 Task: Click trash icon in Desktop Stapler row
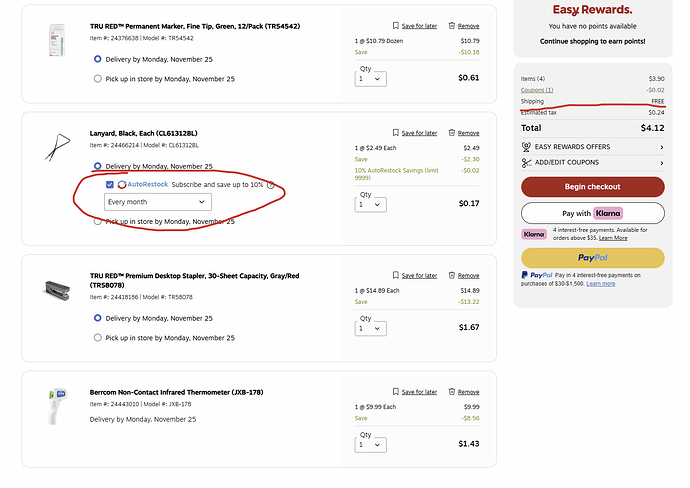(x=451, y=275)
